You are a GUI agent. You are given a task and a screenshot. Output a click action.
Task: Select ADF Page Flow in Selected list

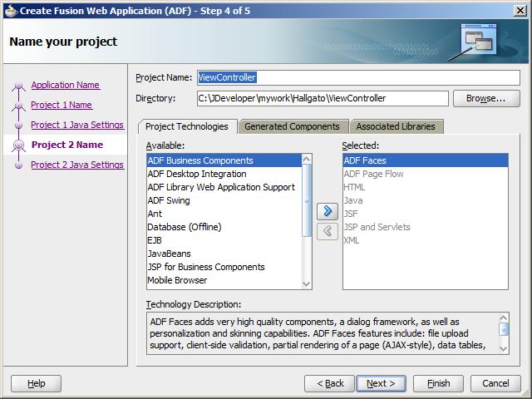coord(426,174)
